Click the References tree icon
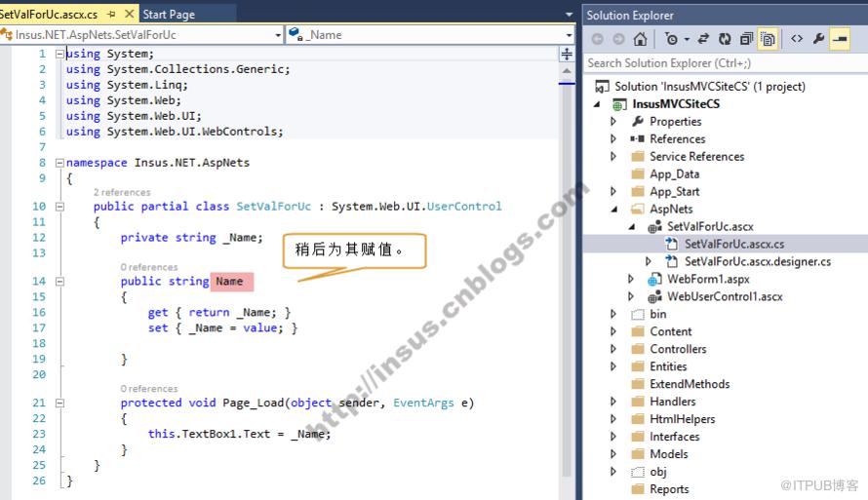The height and width of the screenshot is (500, 868). click(x=637, y=138)
